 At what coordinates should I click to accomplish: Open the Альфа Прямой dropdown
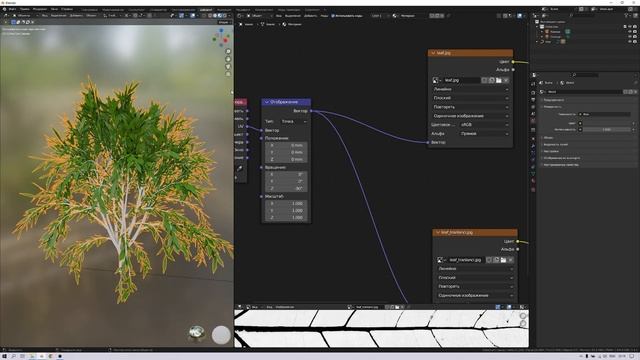[x=484, y=134]
